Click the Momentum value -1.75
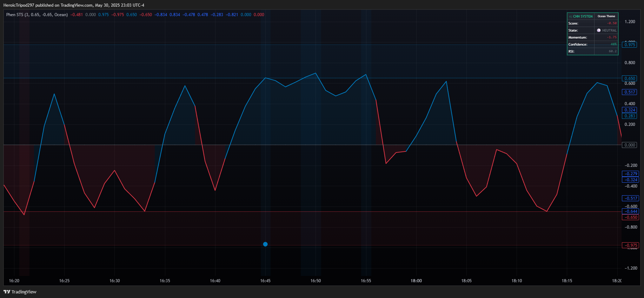Viewport: 644px width, 298px height. (x=612, y=37)
